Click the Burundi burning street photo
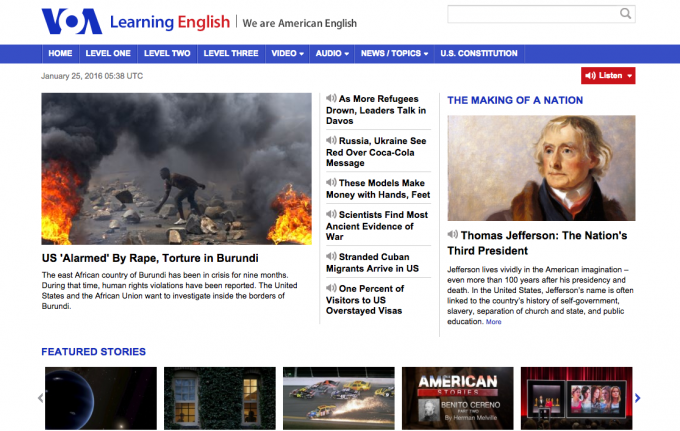 click(x=177, y=169)
